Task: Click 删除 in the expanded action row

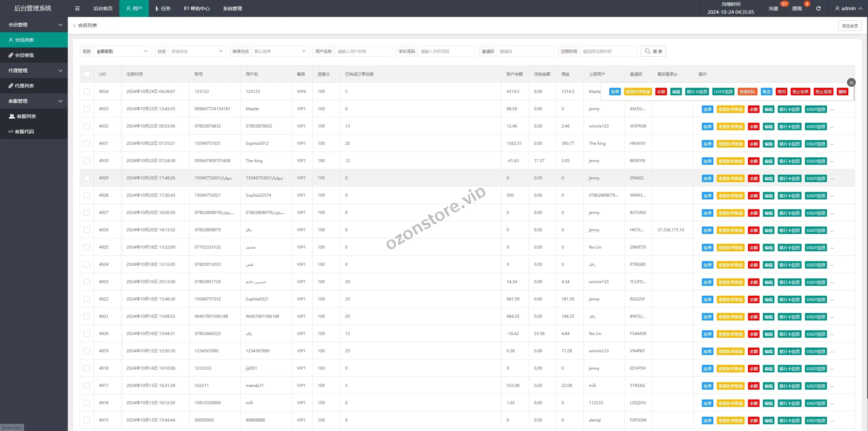Action: point(842,92)
